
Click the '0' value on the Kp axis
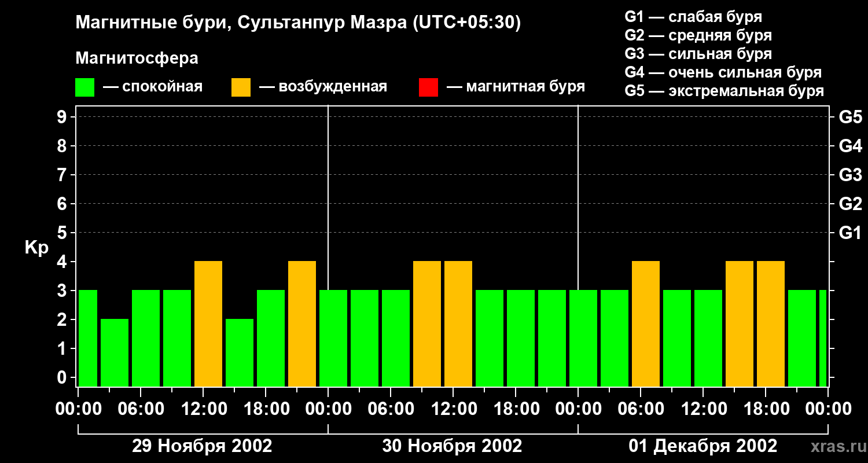pyautogui.click(x=63, y=377)
